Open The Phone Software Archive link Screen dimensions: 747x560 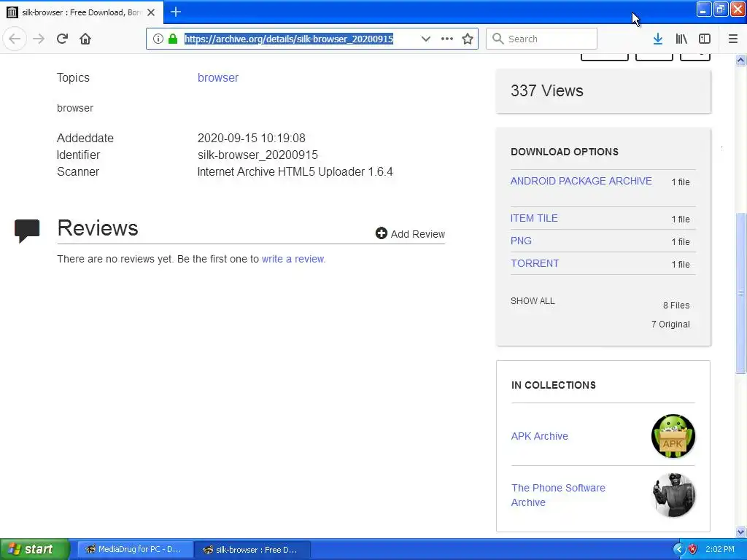point(558,495)
